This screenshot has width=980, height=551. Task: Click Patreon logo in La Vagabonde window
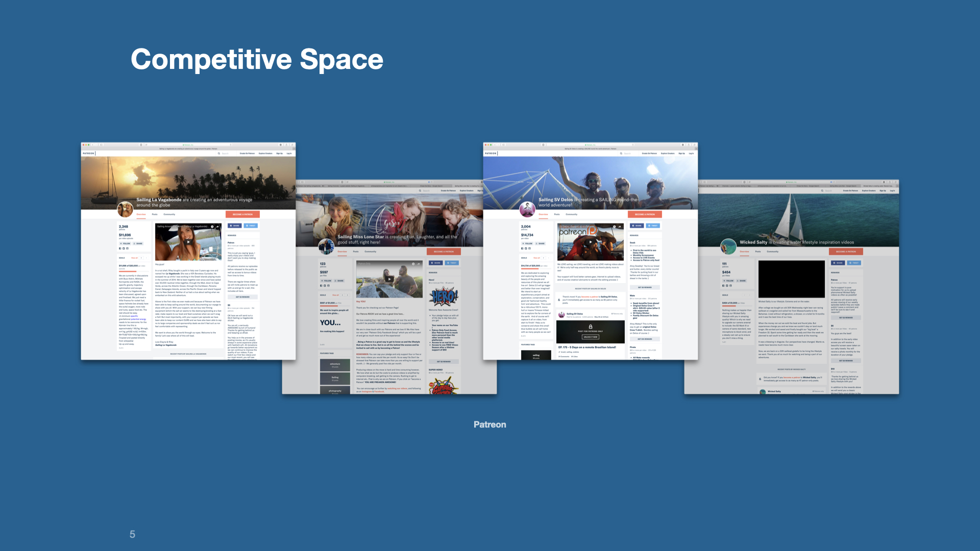(89, 153)
